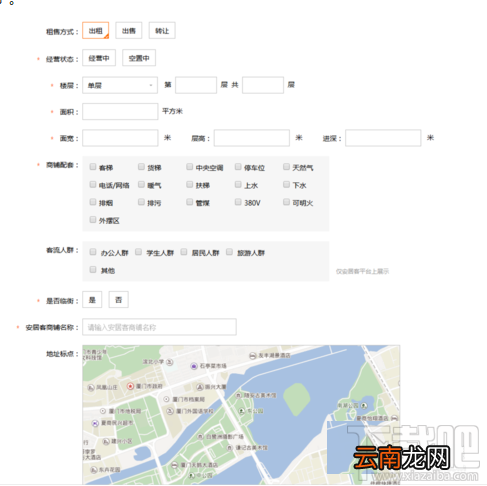
Task: Click the 厦门外国语学校 school icon
Action: (170, 411)
